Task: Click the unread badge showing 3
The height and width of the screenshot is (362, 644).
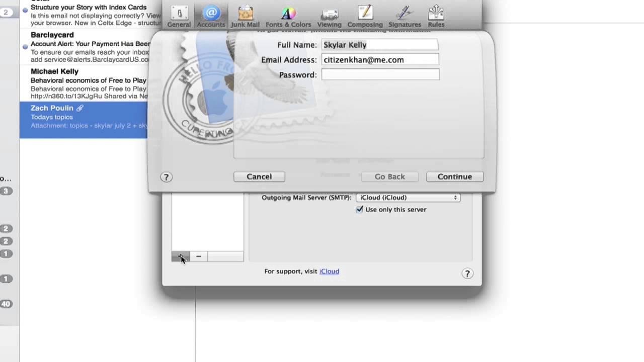Action: pos(6,191)
